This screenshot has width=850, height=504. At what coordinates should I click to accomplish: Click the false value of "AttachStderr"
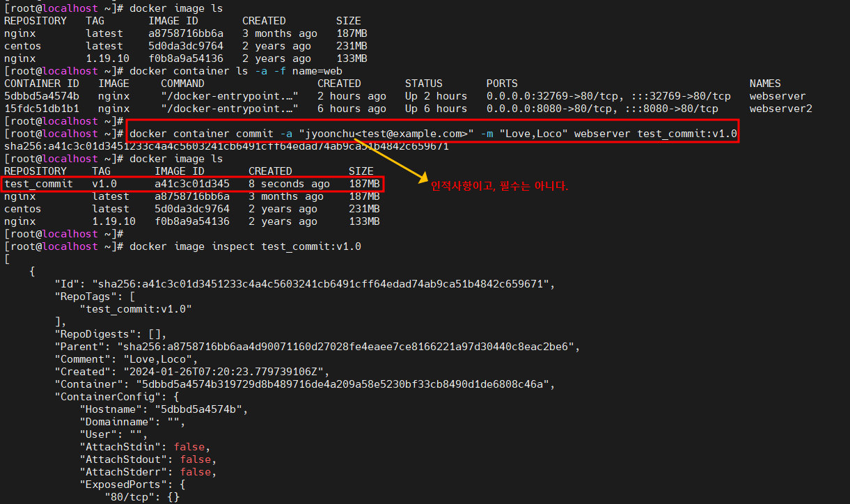click(196, 472)
